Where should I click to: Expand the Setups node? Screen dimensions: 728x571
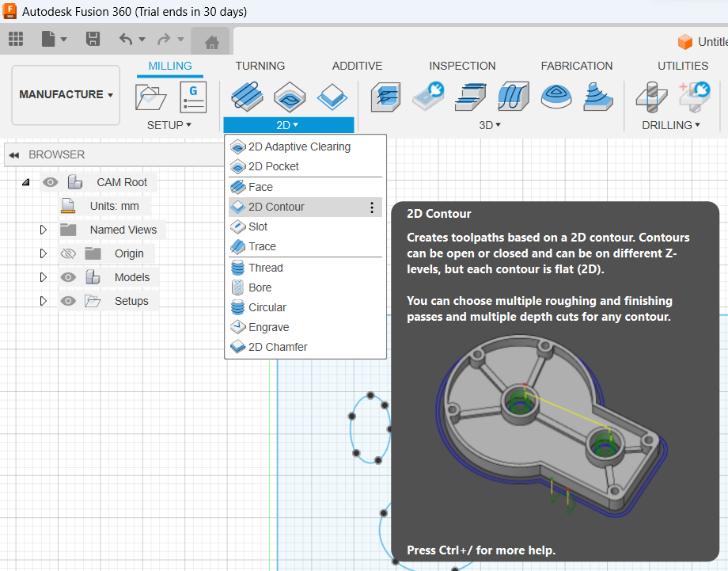coord(44,301)
